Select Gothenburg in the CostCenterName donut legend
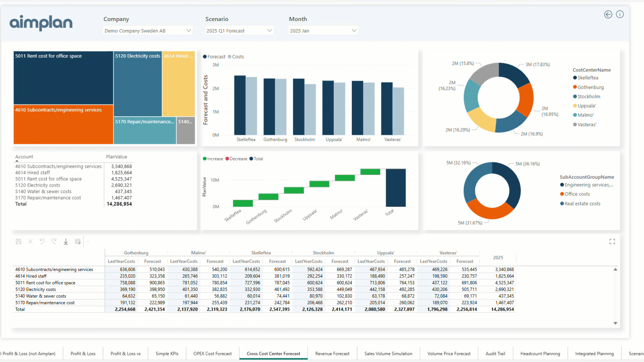Image resolution: width=644 pixels, height=362 pixels. pyautogui.click(x=590, y=87)
